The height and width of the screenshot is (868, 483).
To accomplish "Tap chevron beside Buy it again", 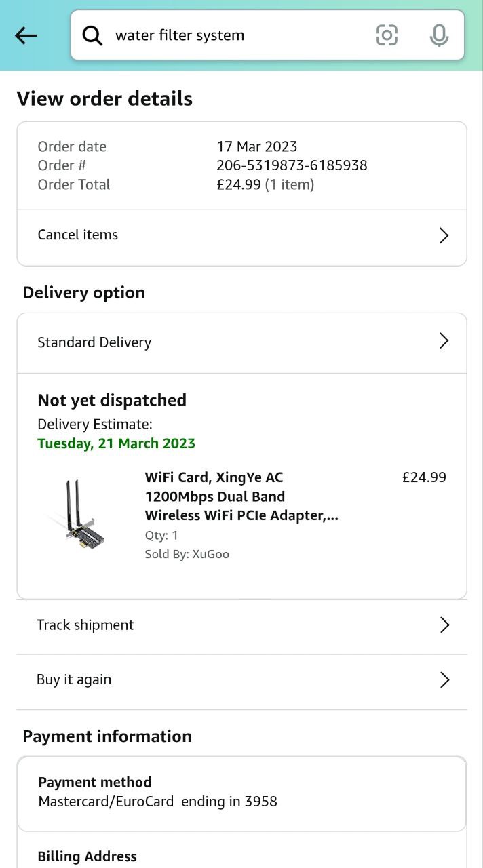I will tap(444, 679).
